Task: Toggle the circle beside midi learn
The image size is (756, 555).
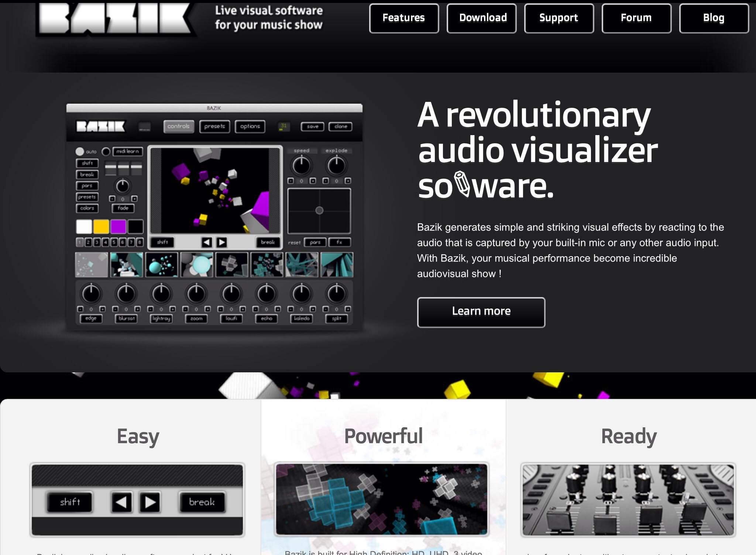Action: click(x=106, y=151)
